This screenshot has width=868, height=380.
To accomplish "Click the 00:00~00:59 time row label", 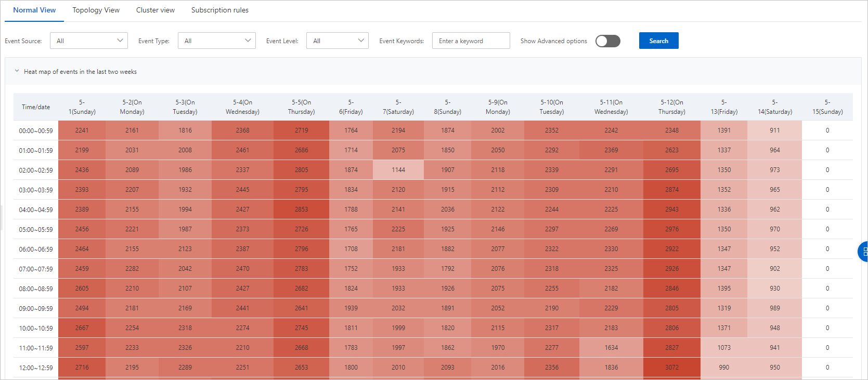I will coord(36,130).
